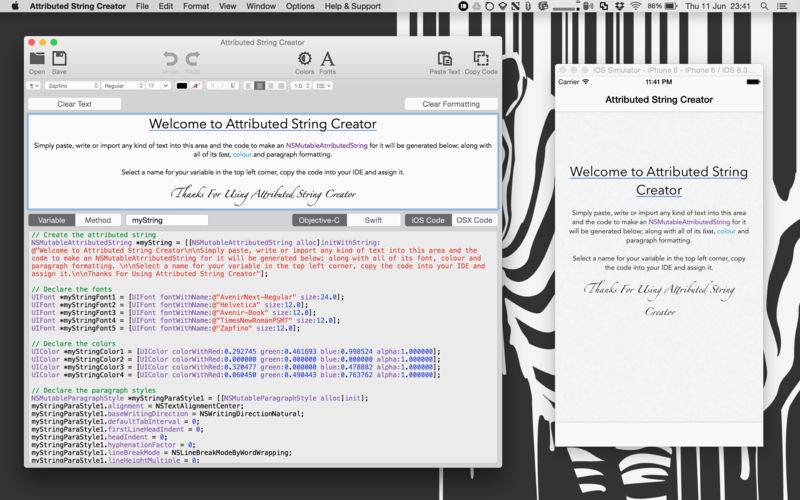Select Swift as the code language
800x500 pixels.
pos(373,220)
